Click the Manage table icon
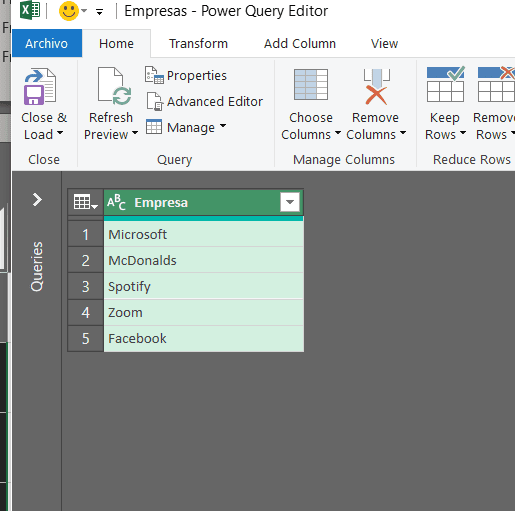Screen dimensions: 515x511 pyautogui.click(x=154, y=127)
